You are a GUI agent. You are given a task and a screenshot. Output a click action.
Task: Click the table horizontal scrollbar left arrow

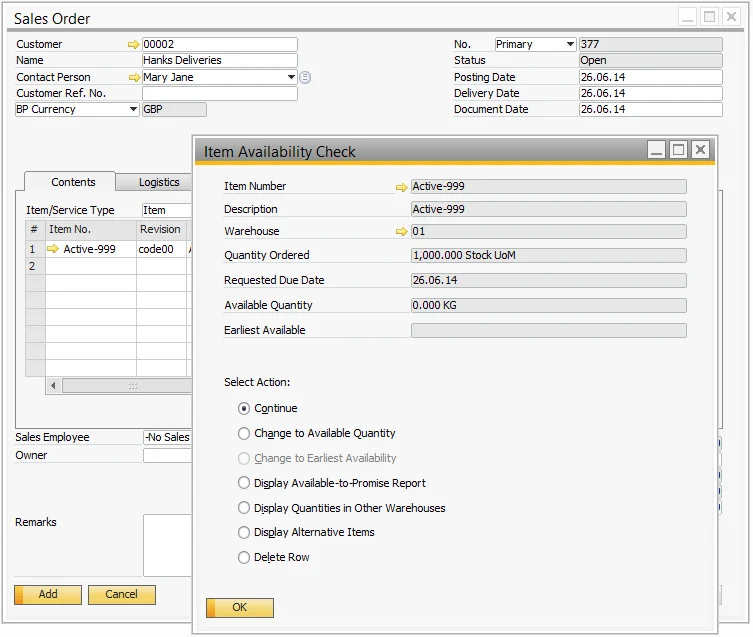53,386
